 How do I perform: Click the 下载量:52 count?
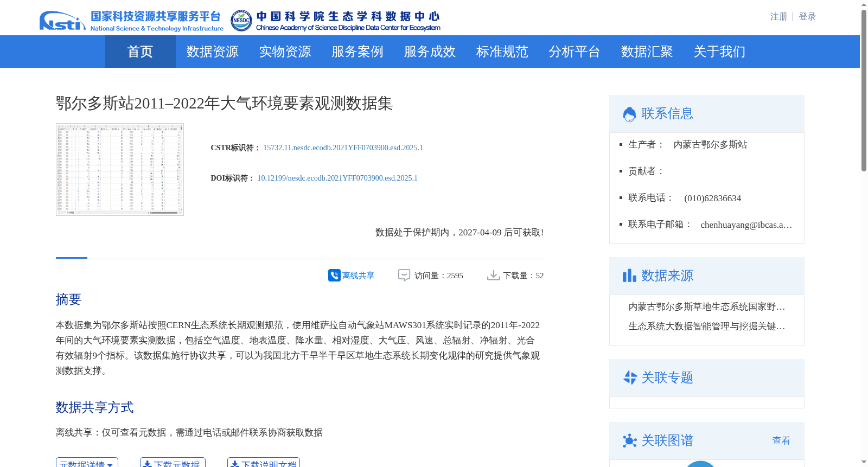[524, 276]
